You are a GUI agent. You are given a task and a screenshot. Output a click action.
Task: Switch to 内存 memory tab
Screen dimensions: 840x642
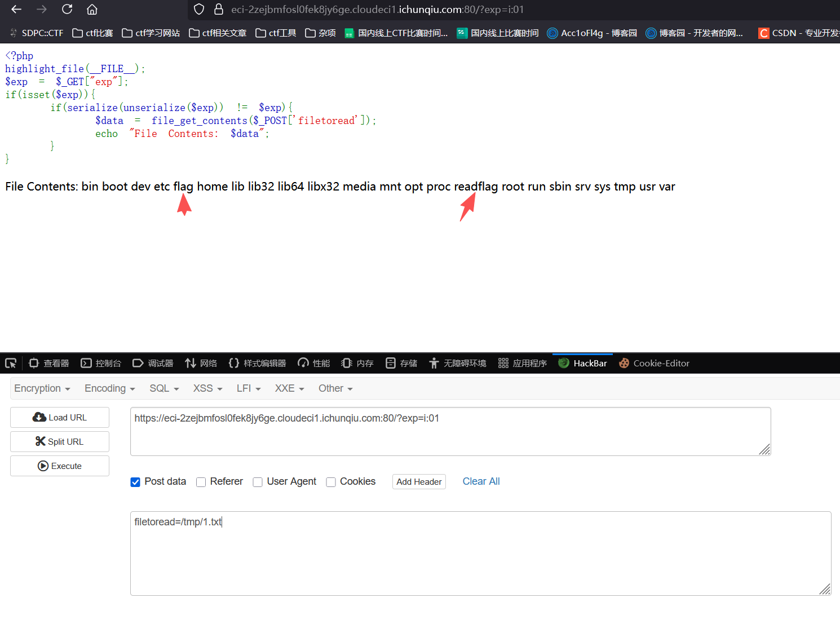coord(357,363)
